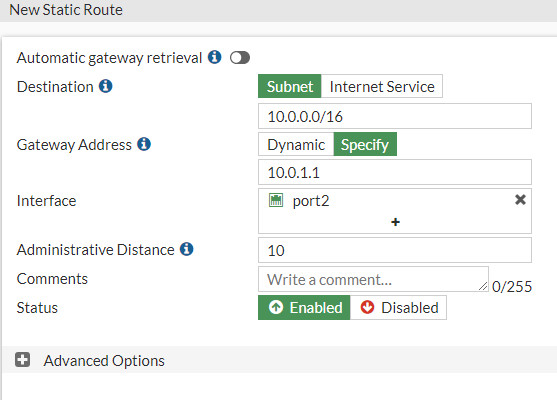Click the destination subnet field 10.0.0.0/16

(395, 116)
